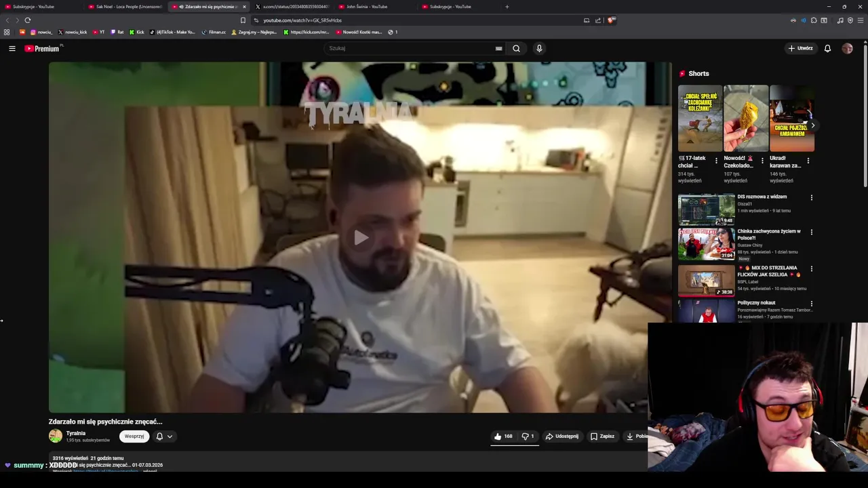The width and height of the screenshot is (868, 488).
Task: Open options for MIX DO STRZELANIA video
Action: 812,269
